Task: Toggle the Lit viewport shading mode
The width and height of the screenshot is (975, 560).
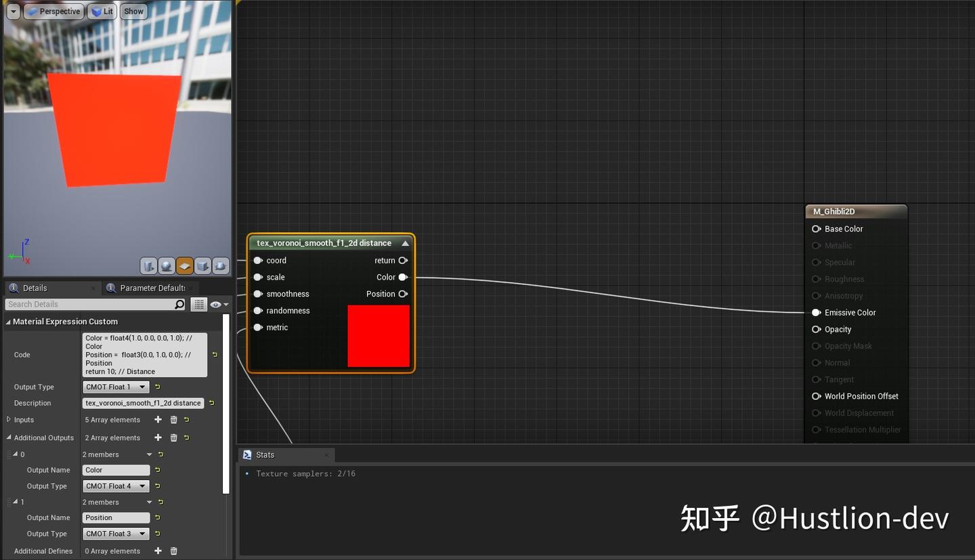Action: tap(102, 11)
